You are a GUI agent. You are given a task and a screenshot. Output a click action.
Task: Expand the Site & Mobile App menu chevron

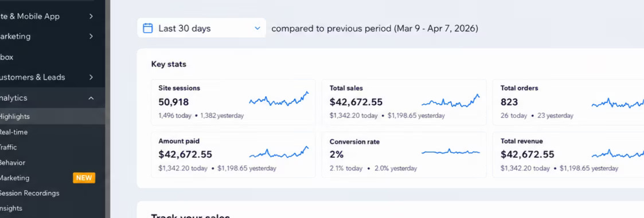[x=91, y=17]
